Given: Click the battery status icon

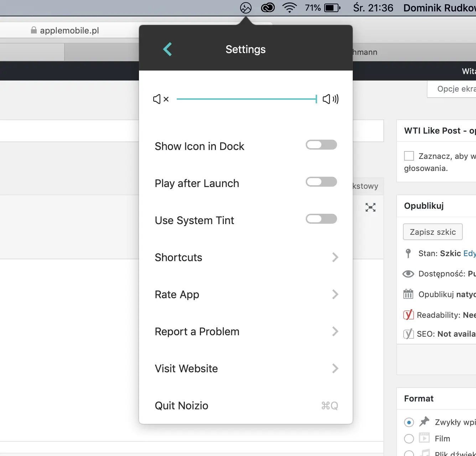Looking at the screenshot, I should pyautogui.click(x=332, y=8).
